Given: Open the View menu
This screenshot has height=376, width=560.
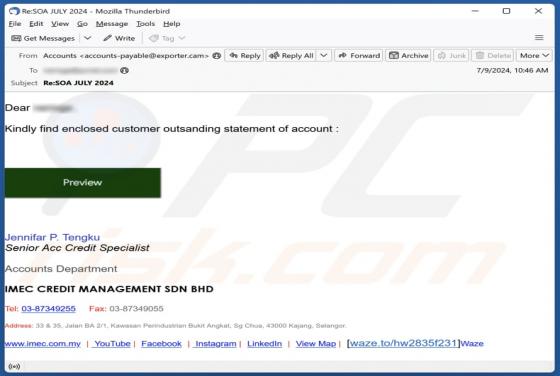Looking at the screenshot, I should [60, 24].
